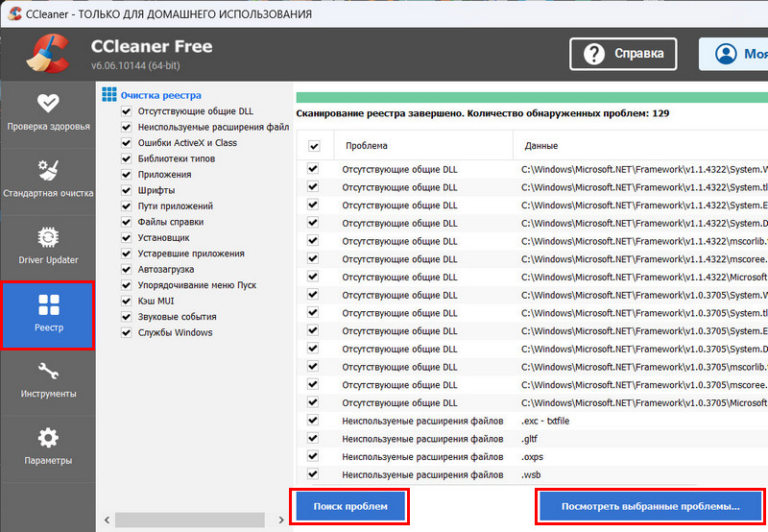Click the question mark help icon

pyautogui.click(x=593, y=54)
